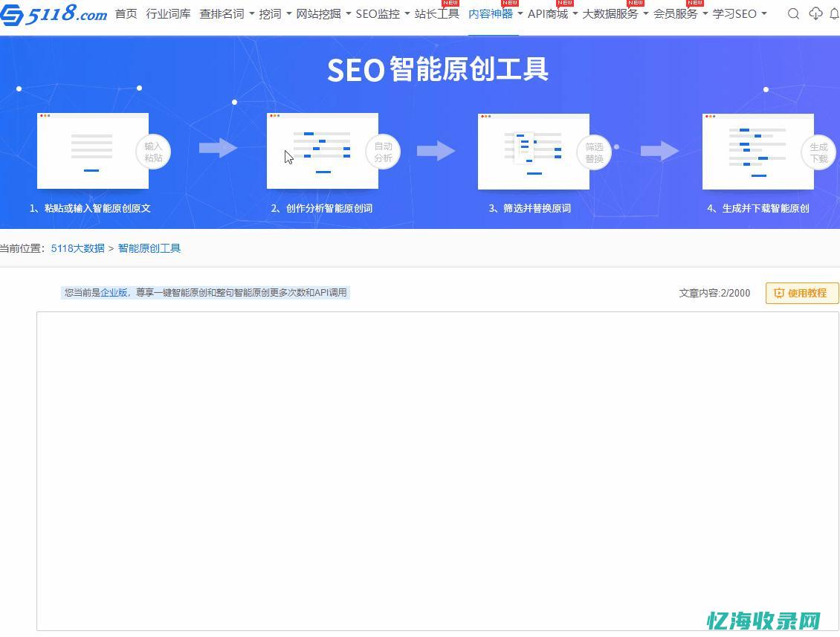Click the 5118大数据 breadcrumb link
The height and width of the screenshot is (637, 840).
point(77,248)
